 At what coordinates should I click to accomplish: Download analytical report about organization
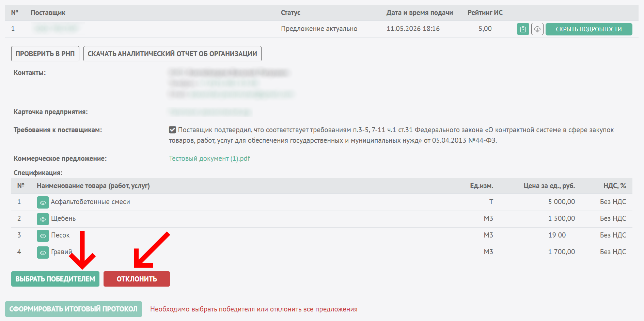[x=172, y=54]
